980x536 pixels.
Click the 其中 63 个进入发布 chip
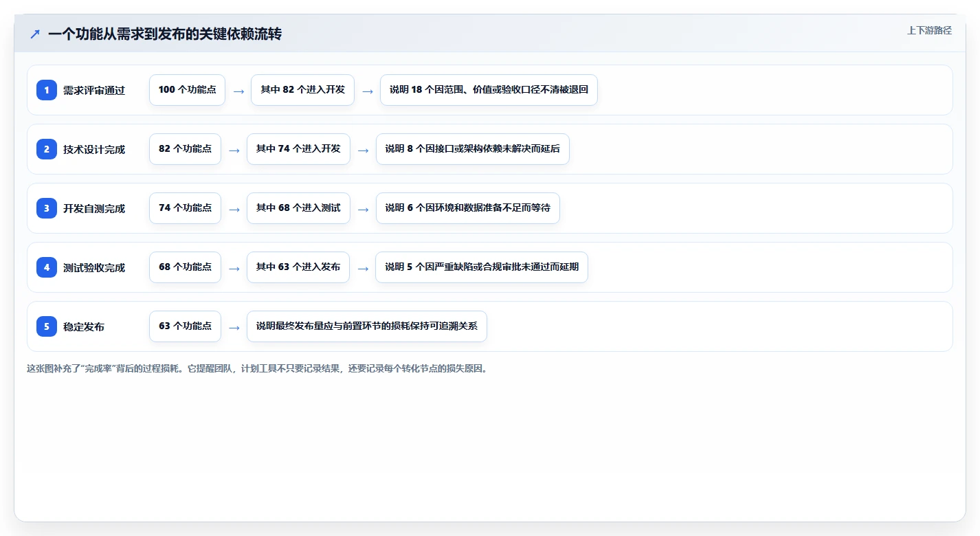point(298,267)
